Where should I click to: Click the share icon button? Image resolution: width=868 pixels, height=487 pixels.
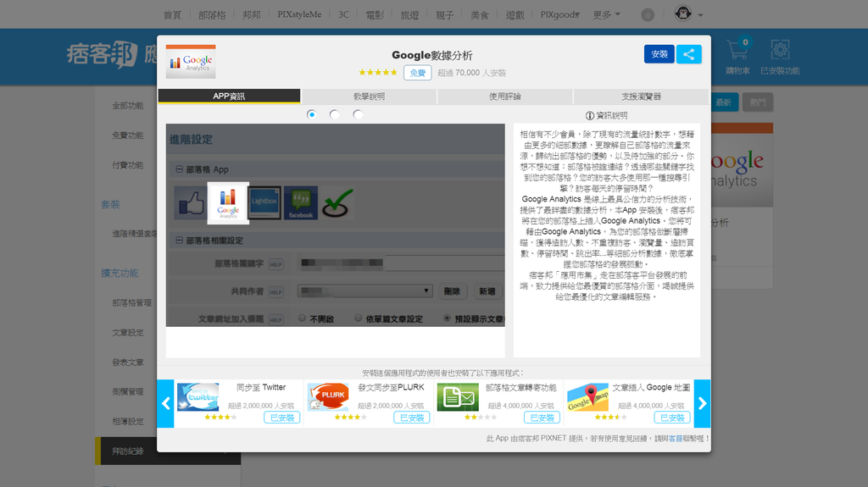(x=688, y=54)
